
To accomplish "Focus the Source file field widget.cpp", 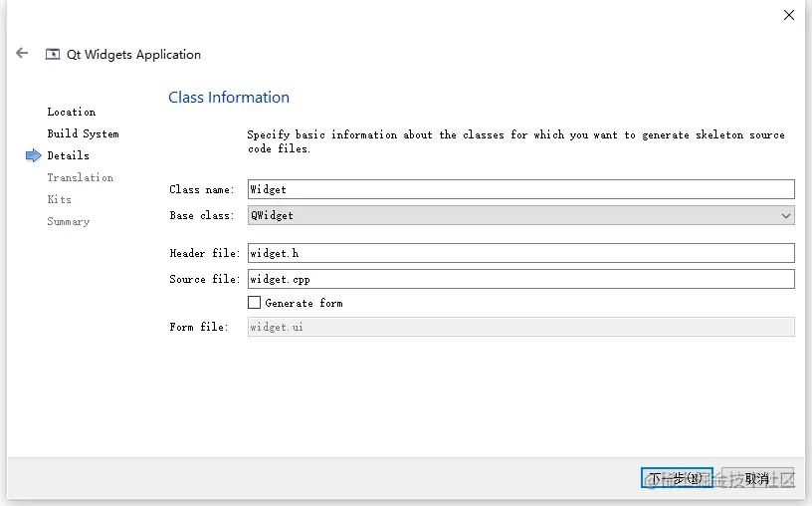I will [x=521, y=279].
